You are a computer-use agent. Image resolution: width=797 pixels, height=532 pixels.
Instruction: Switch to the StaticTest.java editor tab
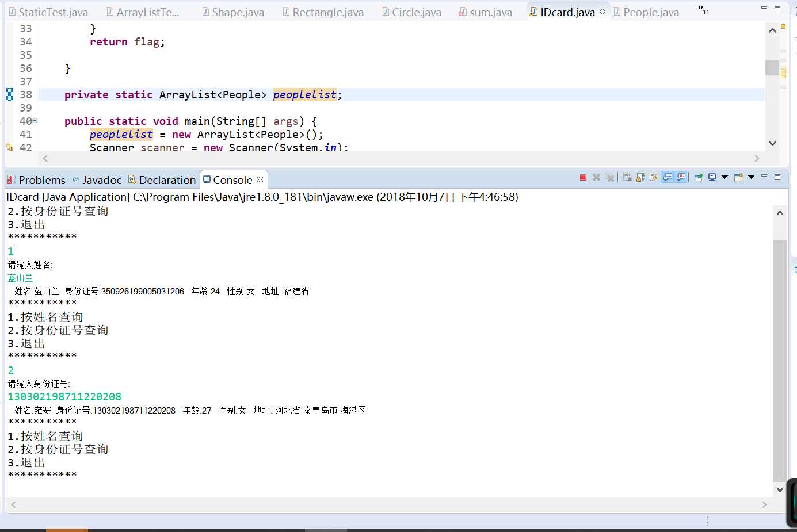pos(49,12)
